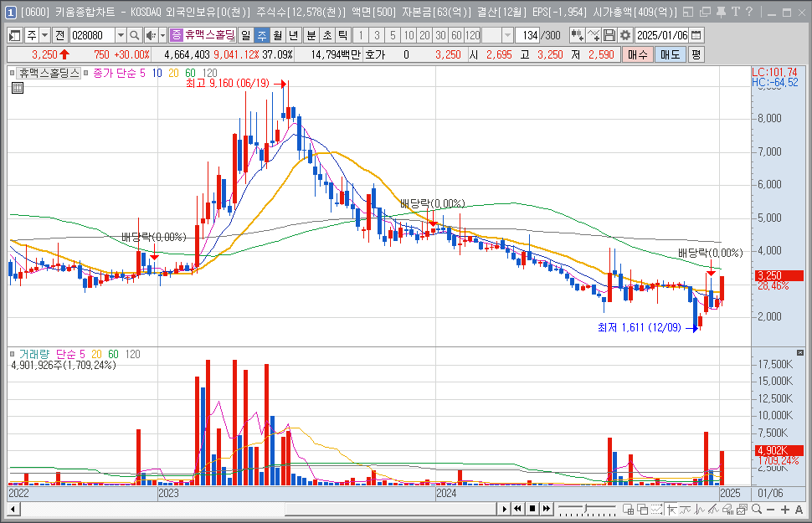Click the stock code field 028080
The width and height of the screenshot is (812, 523).
coord(92,35)
